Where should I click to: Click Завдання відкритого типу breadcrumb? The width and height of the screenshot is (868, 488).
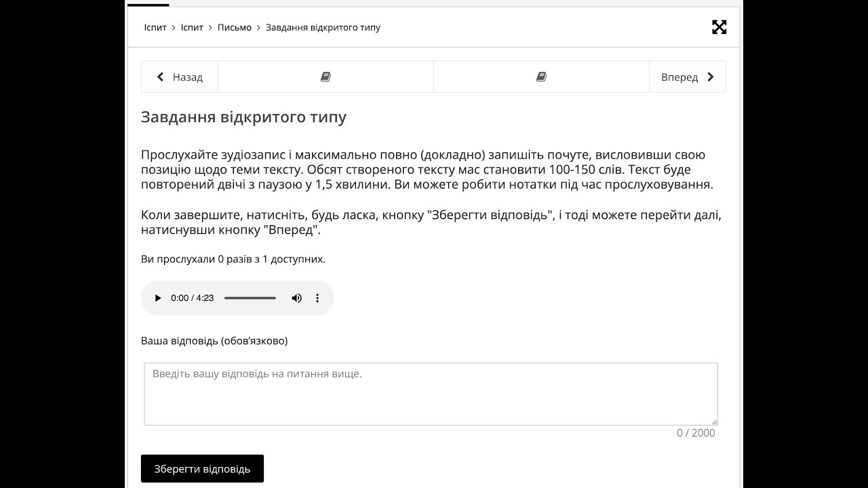[x=323, y=28]
